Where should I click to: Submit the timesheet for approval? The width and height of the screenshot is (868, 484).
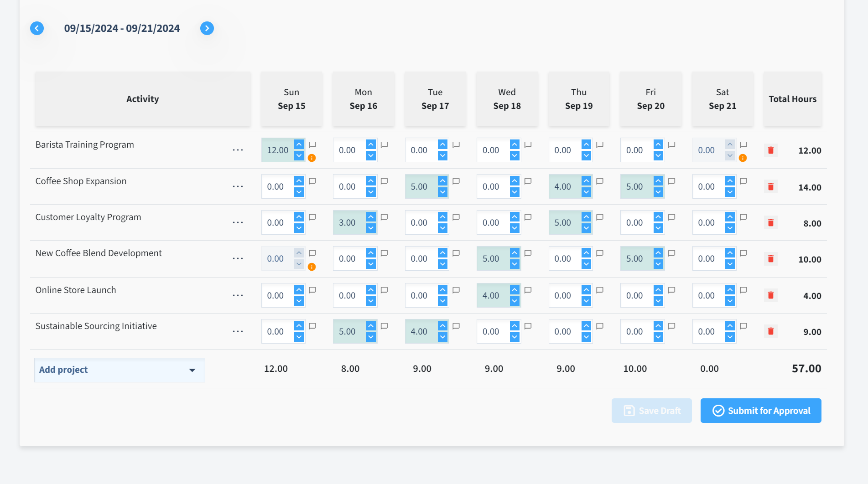pyautogui.click(x=760, y=411)
